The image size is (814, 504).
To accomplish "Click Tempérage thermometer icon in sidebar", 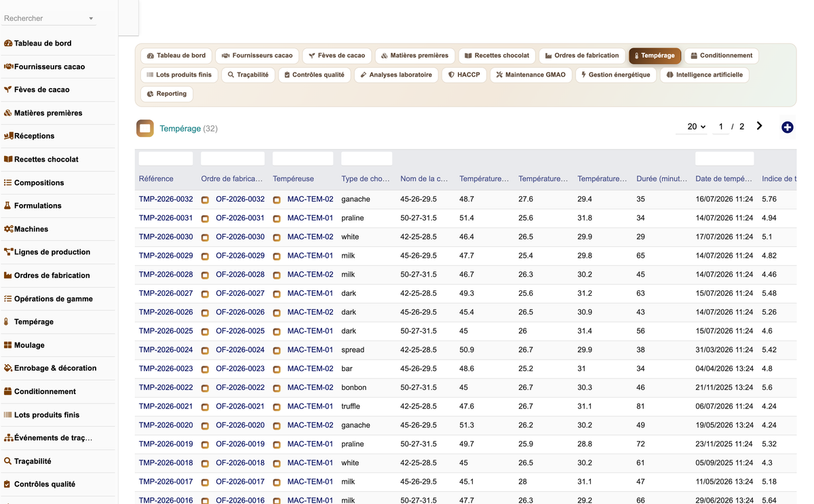I will point(7,322).
